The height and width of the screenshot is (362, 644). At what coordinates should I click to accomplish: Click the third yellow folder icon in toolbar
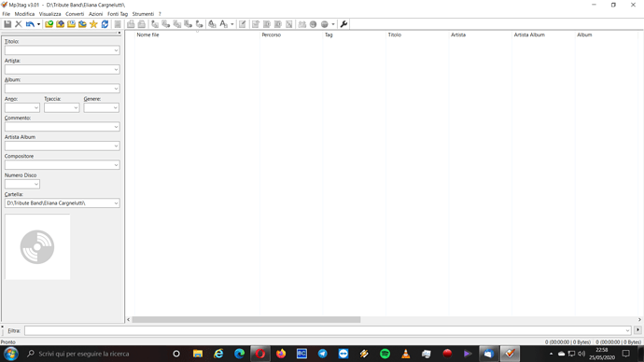click(x=72, y=24)
